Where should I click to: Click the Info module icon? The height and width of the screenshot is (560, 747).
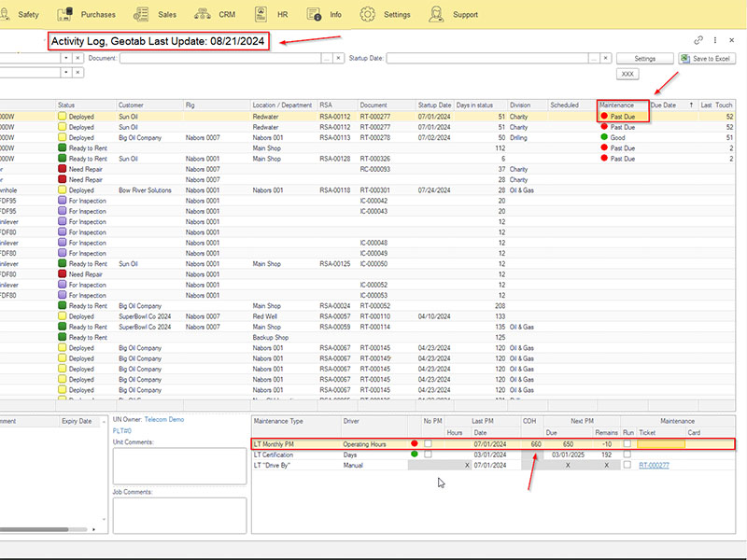pos(314,15)
